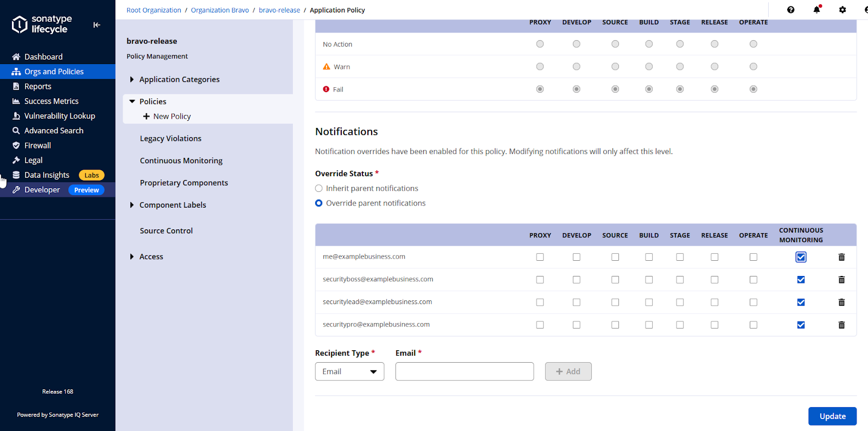Image resolution: width=868 pixels, height=431 pixels.
Task: Select Warn action for the Proxy stage
Action: (540, 67)
